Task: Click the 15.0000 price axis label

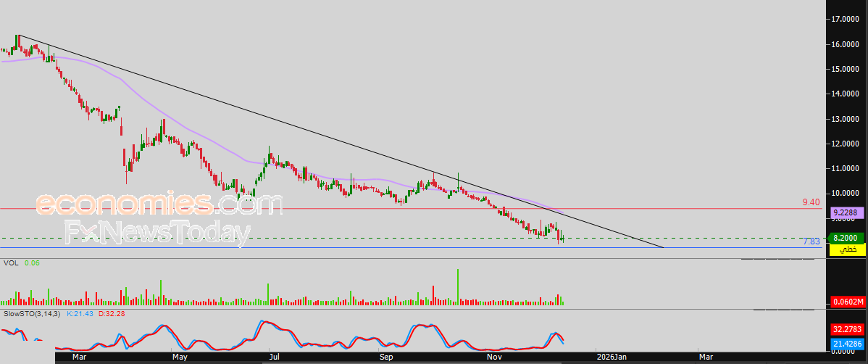Action: (x=845, y=69)
